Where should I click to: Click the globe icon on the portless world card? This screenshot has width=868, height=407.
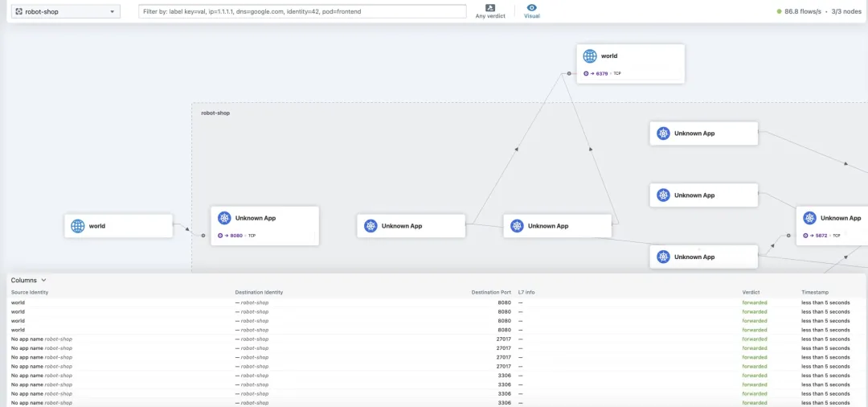point(78,226)
